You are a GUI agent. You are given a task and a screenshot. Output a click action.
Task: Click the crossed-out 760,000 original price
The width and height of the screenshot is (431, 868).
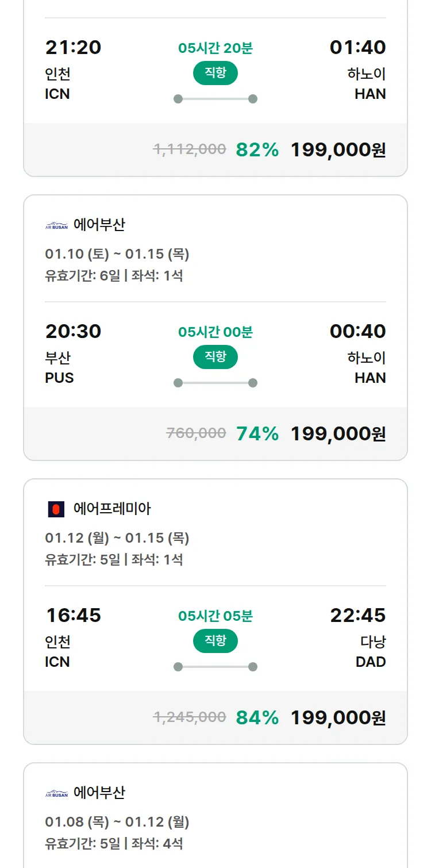[196, 433]
